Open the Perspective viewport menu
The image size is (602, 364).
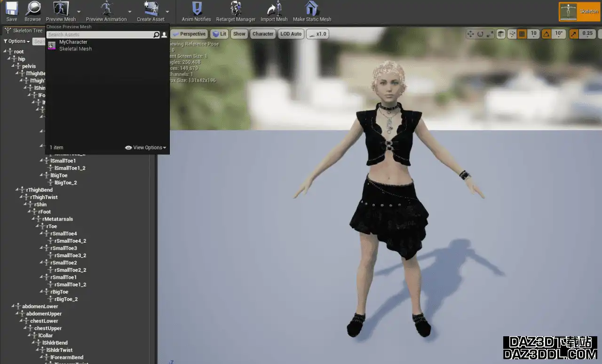click(190, 34)
